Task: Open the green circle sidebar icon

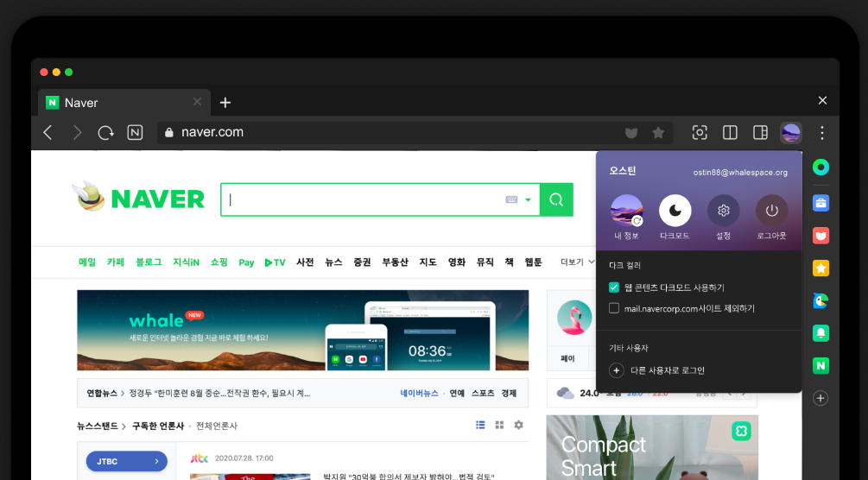Action: (x=821, y=167)
